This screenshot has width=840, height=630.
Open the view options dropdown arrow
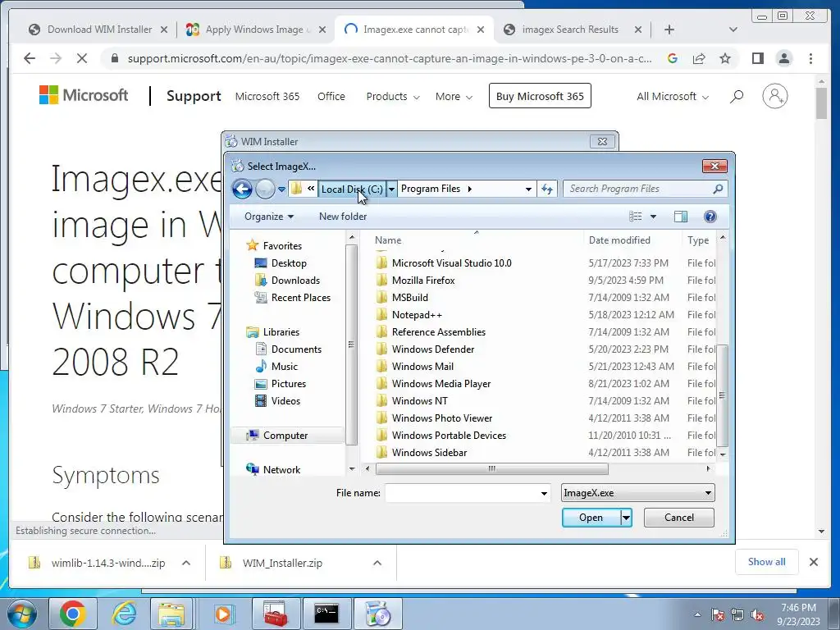pyautogui.click(x=653, y=217)
